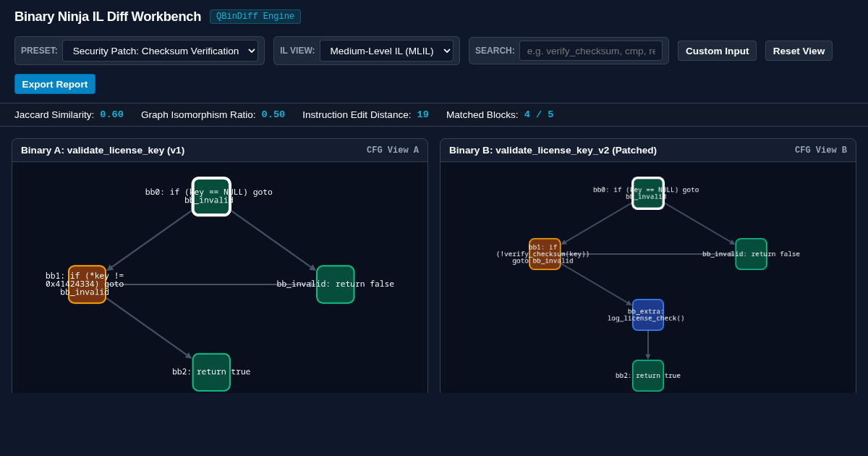Select bb0 node in Binary B graph
868x456 pixels.
[x=648, y=193]
